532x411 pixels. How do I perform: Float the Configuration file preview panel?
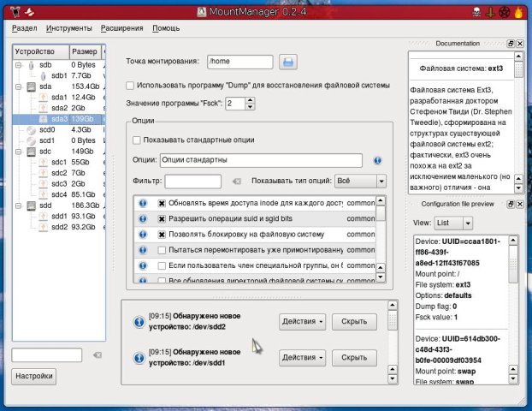click(511, 204)
